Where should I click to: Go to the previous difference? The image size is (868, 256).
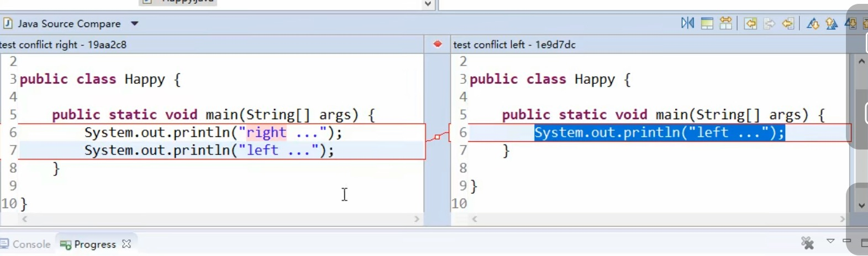pos(832,23)
